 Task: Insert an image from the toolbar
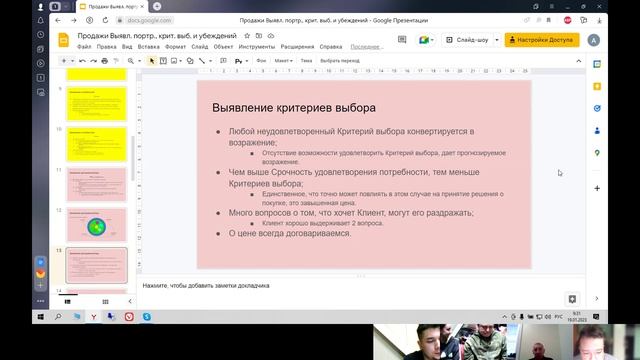click(174, 61)
